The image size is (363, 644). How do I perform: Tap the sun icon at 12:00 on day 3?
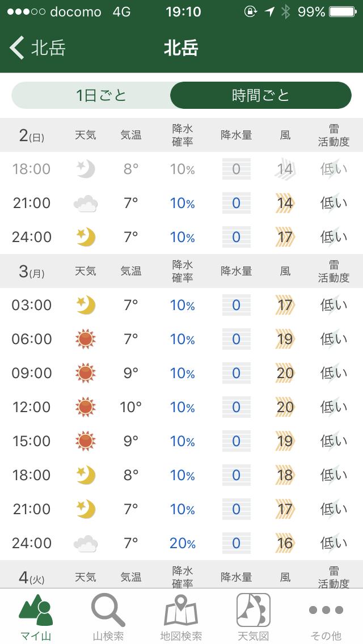pyautogui.click(x=86, y=407)
